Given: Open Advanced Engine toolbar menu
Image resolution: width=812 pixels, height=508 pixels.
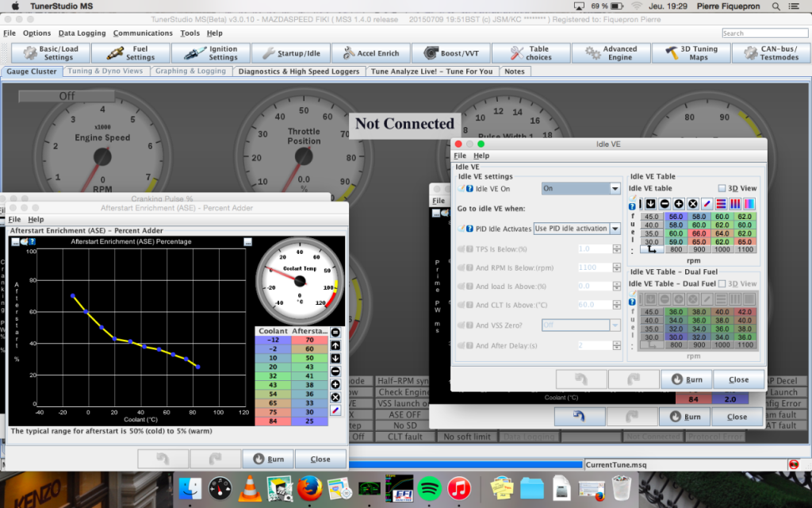Looking at the screenshot, I should pos(611,53).
